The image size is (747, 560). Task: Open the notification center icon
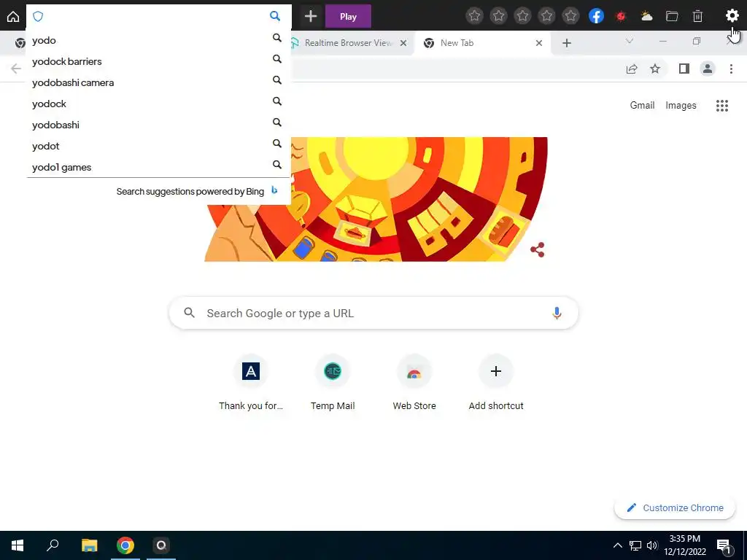click(724, 546)
